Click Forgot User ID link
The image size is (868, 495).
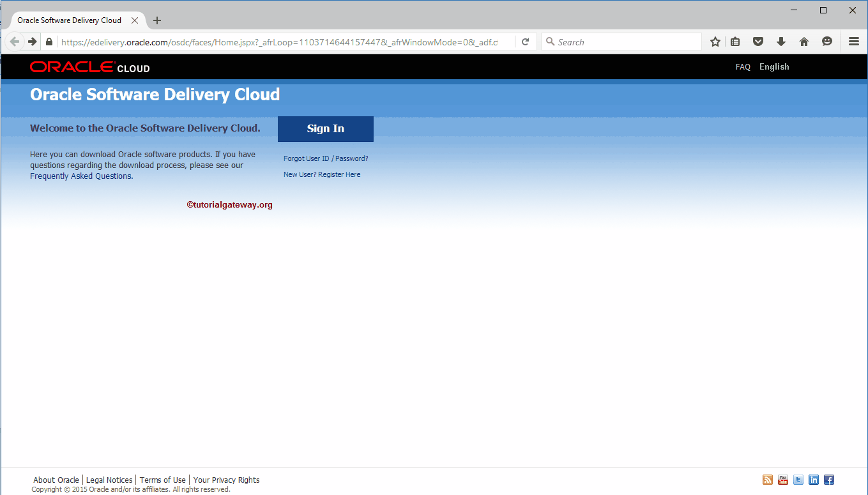307,158
